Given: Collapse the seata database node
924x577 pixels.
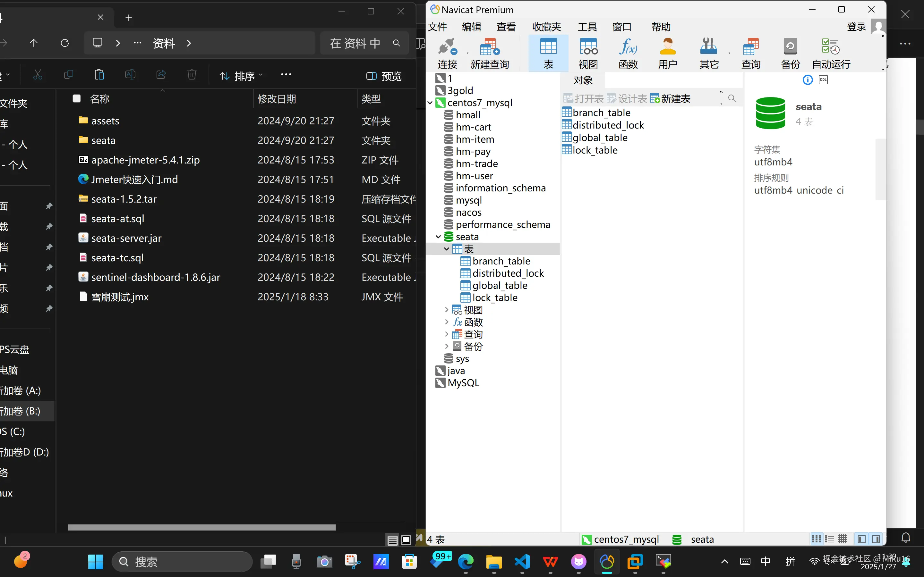Looking at the screenshot, I should point(438,237).
